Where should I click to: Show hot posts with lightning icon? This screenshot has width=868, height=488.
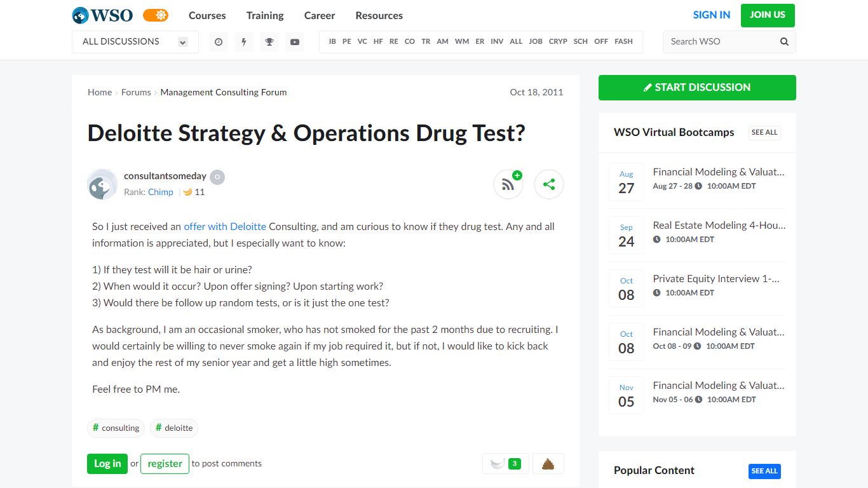coord(244,42)
